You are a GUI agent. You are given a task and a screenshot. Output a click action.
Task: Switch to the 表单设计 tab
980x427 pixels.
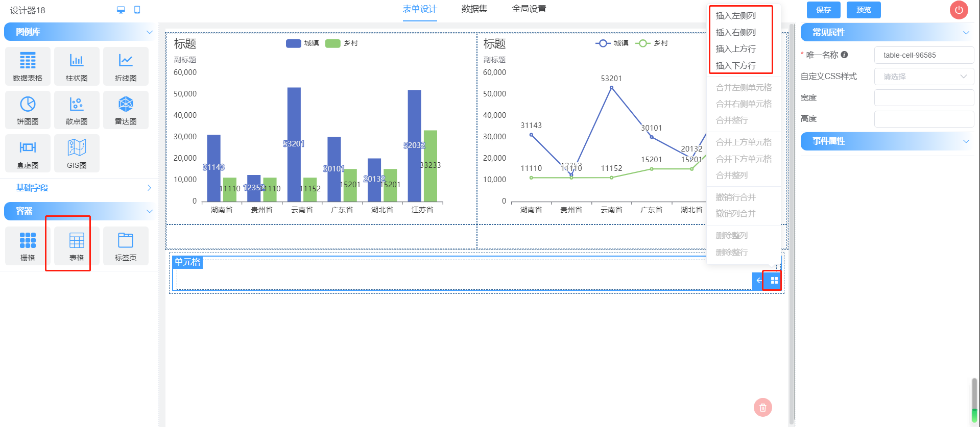420,9
